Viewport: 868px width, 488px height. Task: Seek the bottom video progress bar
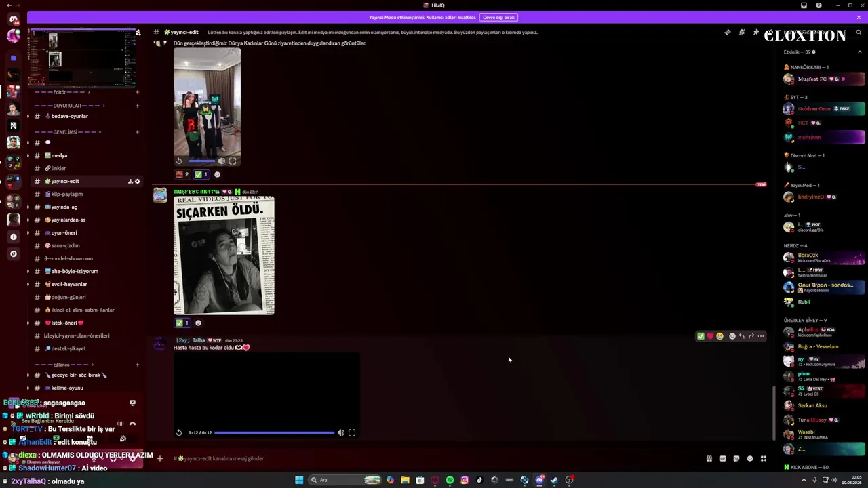pyautogui.click(x=274, y=432)
